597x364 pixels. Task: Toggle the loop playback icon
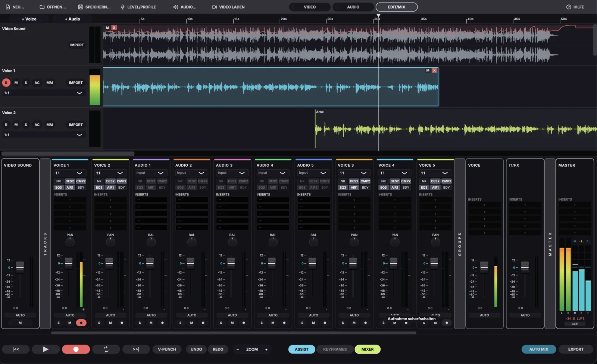106,349
